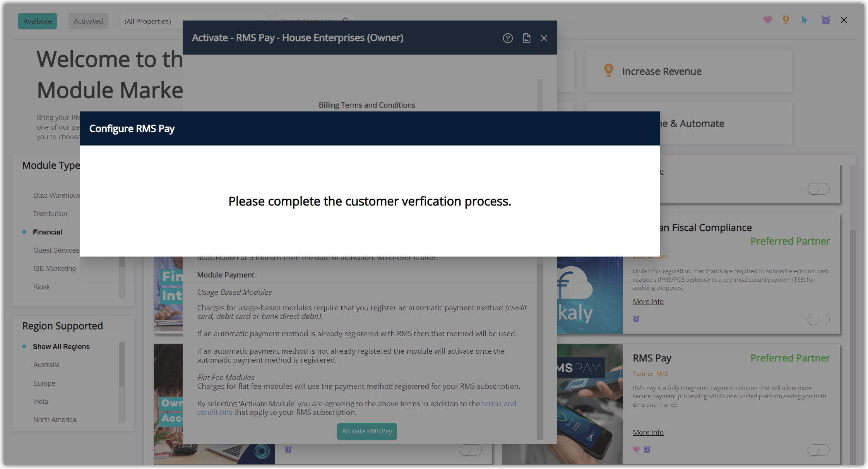Click the Activate RMS Pay button
The width and height of the screenshot is (868, 469).
coord(367,431)
